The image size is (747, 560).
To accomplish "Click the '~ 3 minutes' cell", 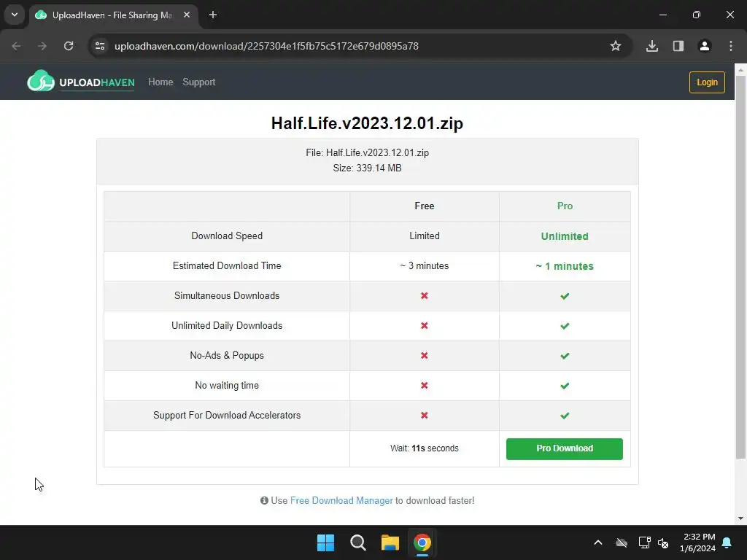I will coord(424,265).
